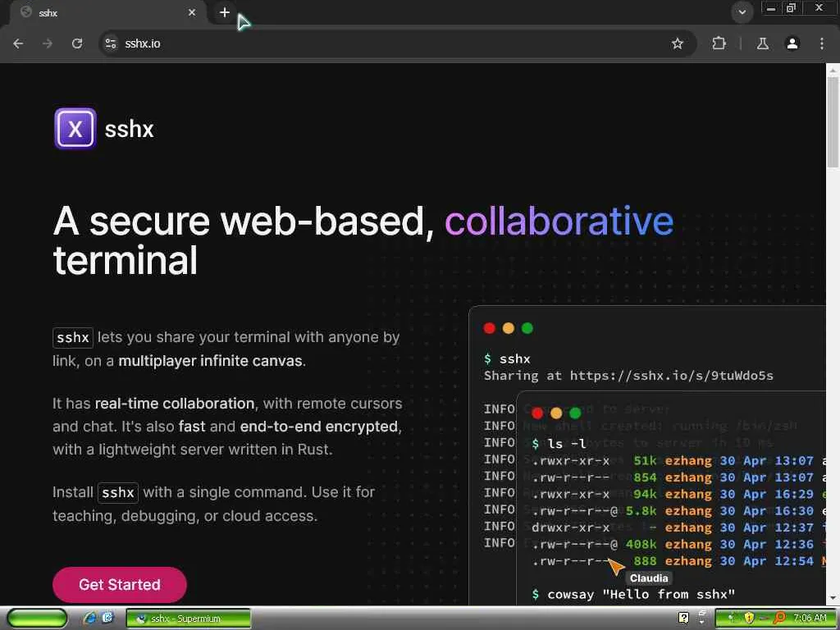The height and width of the screenshot is (630, 840).
Task: Click the sshx code tag after 'Install'
Action: tap(118, 492)
